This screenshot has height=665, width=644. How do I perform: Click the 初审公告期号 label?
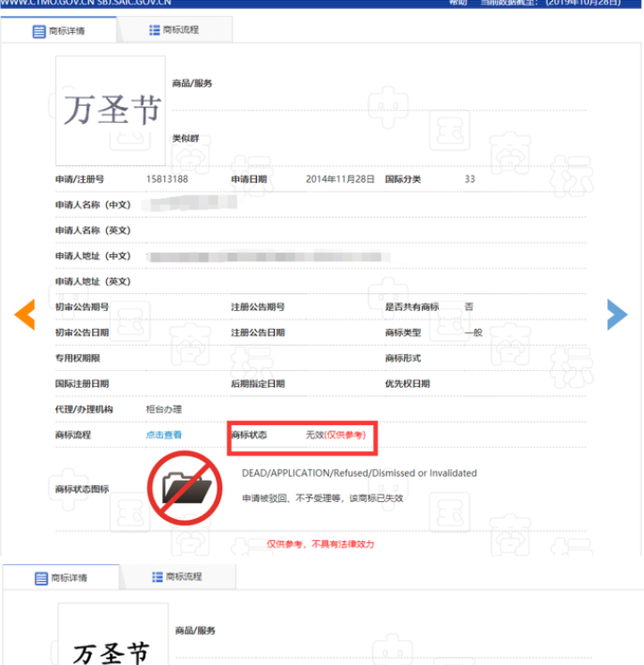[x=82, y=307]
